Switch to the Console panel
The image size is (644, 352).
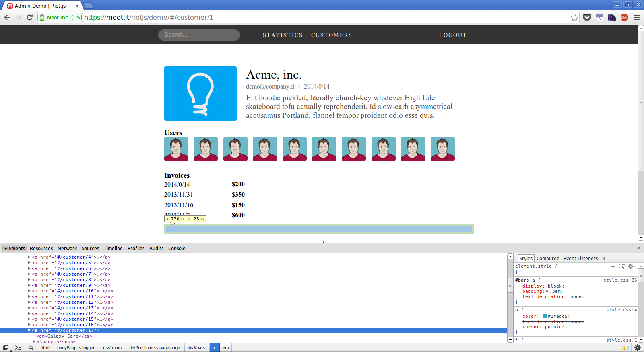[177, 248]
